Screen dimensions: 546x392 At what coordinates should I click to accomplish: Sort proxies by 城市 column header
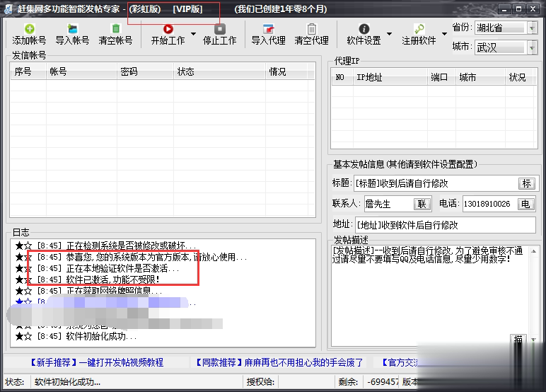tap(480, 77)
